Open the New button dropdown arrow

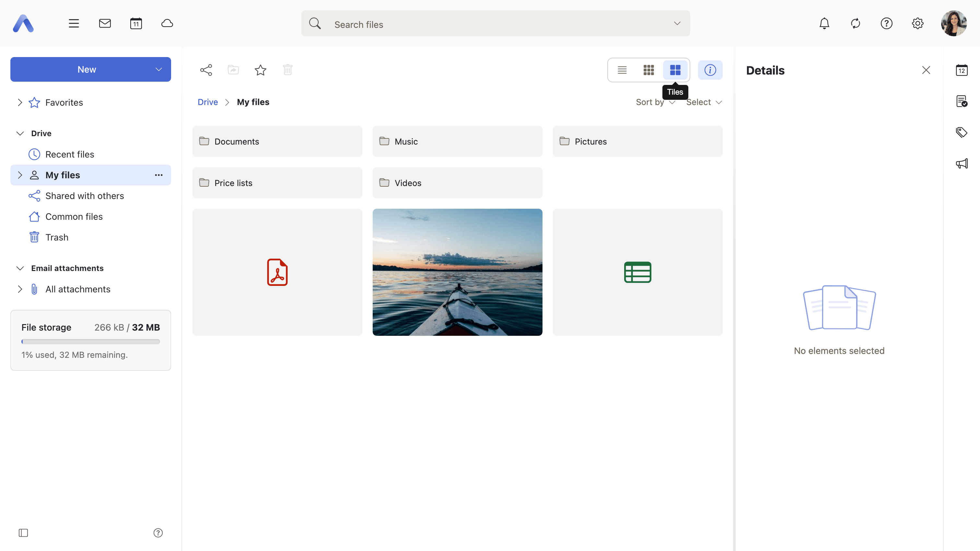[159, 70]
